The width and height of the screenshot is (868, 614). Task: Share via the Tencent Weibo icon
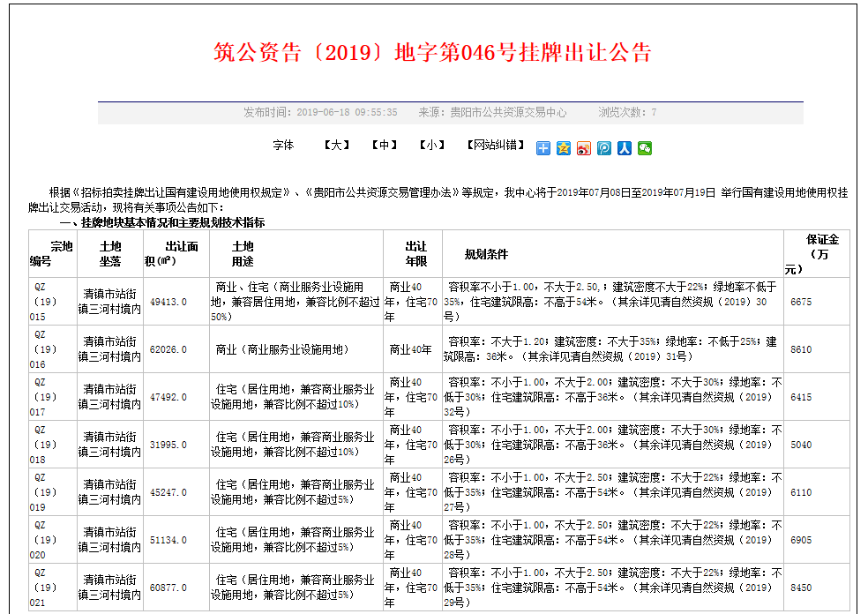[604, 148]
